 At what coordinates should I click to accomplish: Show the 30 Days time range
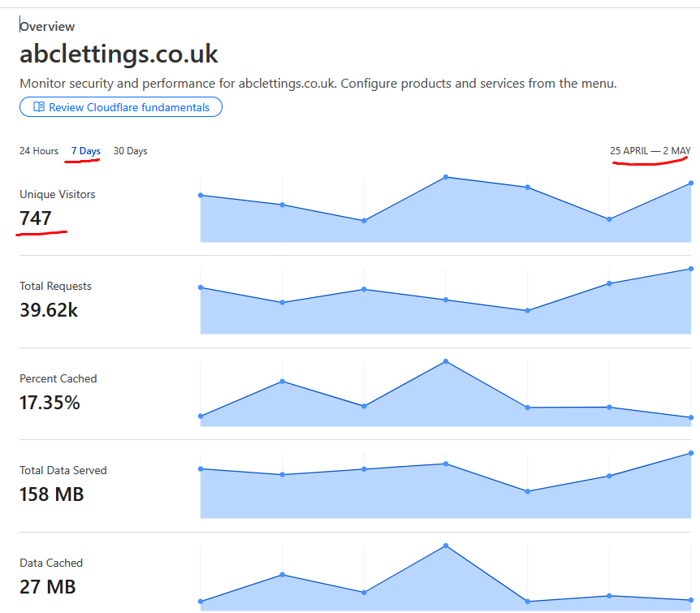point(130,151)
